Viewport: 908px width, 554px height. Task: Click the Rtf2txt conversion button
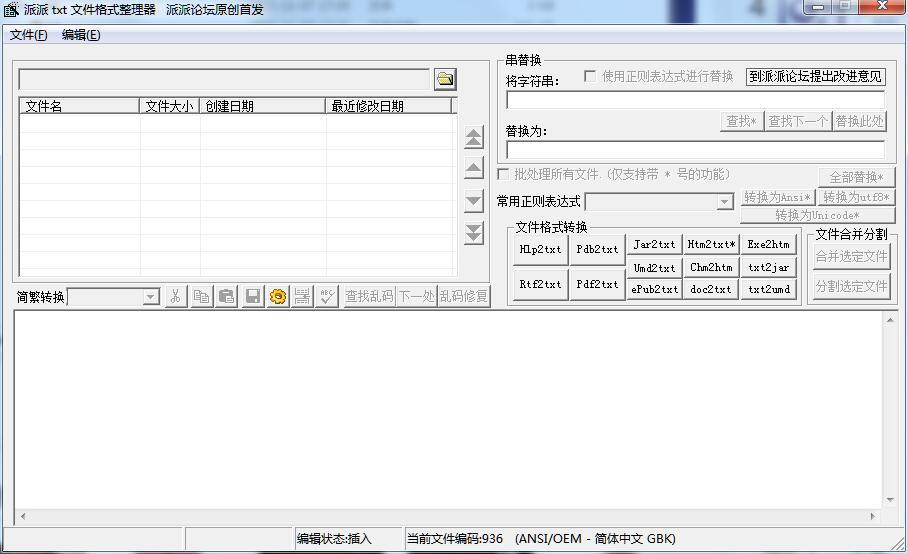540,284
